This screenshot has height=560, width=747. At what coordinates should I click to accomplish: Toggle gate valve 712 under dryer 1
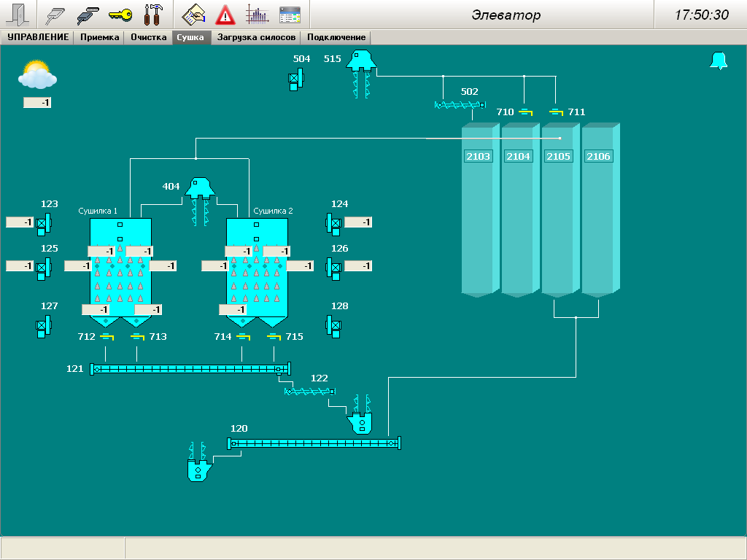(x=107, y=337)
